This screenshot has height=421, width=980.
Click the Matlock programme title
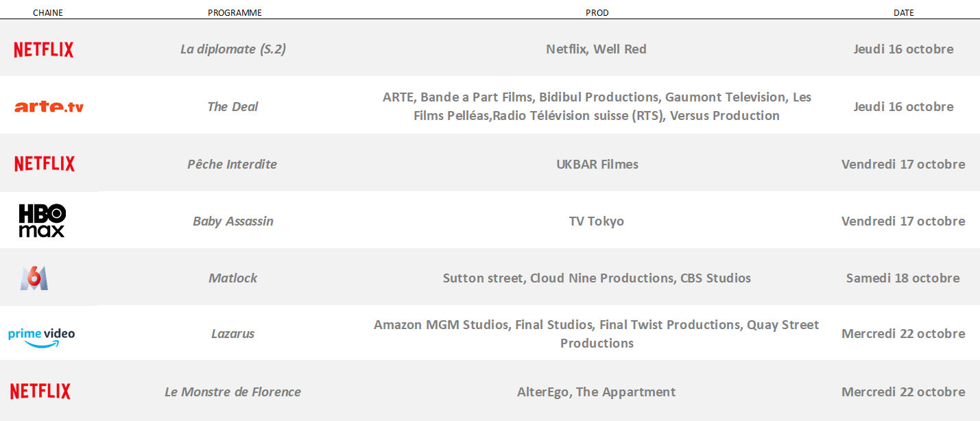click(x=233, y=278)
